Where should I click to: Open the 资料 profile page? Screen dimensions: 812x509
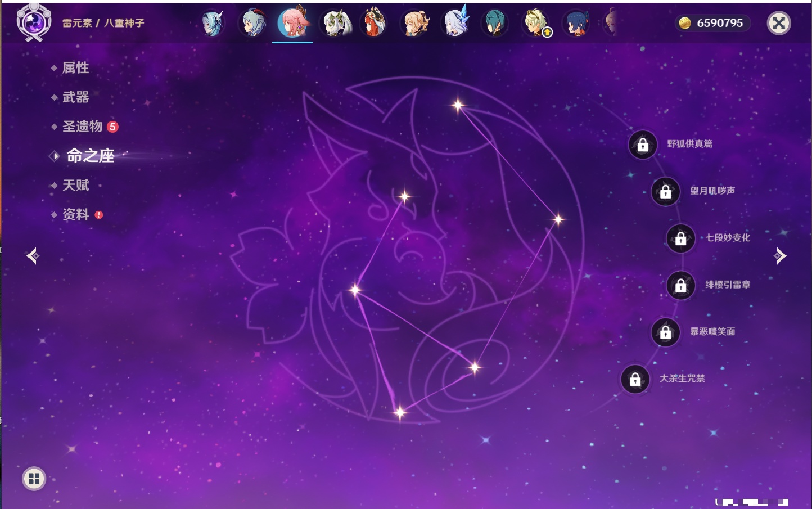[x=75, y=214]
